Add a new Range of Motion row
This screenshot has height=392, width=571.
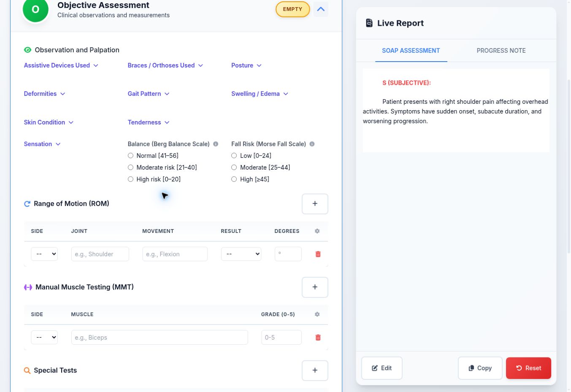315,204
